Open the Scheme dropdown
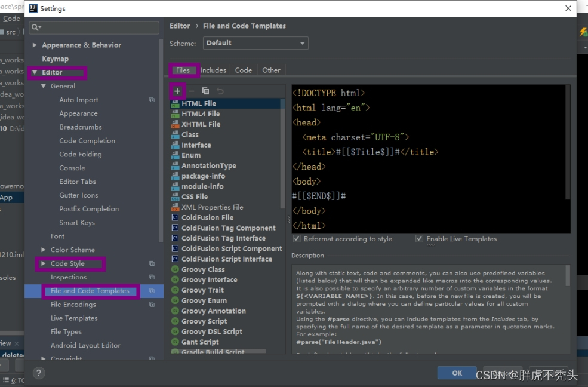 (x=255, y=43)
